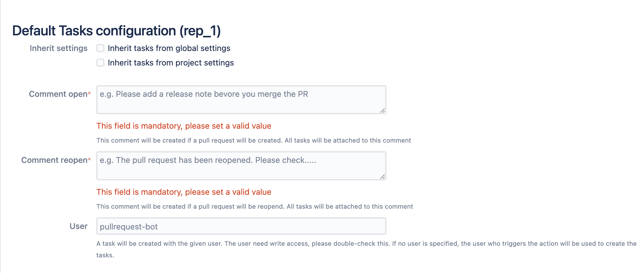The image size is (644, 273).
Task: Click the Comment reopen textarea resize handle
Action: click(383, 176)
